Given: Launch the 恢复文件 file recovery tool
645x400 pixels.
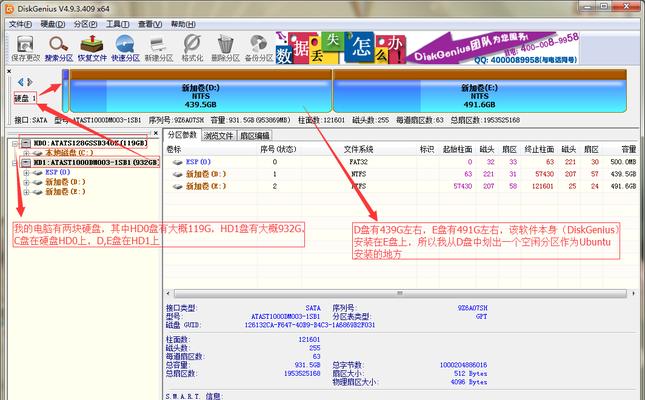Looking at the screenshot, I should (92, 49).
